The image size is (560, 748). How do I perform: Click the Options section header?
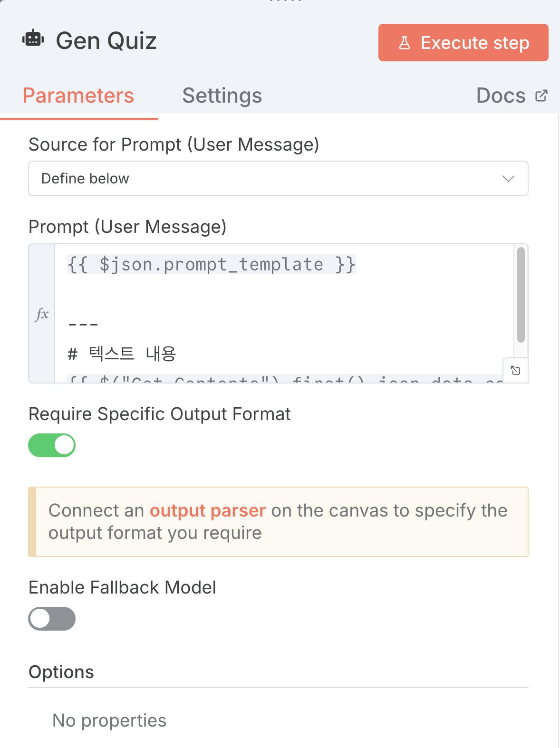click(x=61, y=672)
